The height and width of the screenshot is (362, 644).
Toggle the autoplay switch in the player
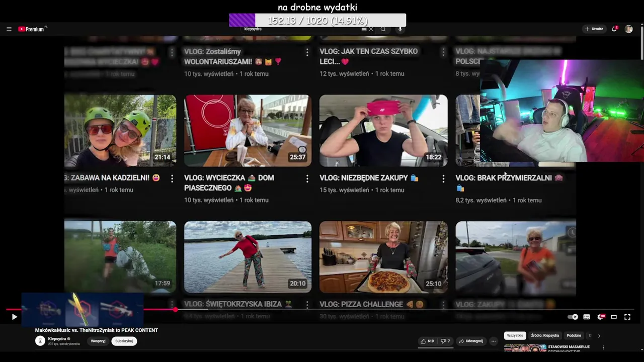click(x=573, y=317)
